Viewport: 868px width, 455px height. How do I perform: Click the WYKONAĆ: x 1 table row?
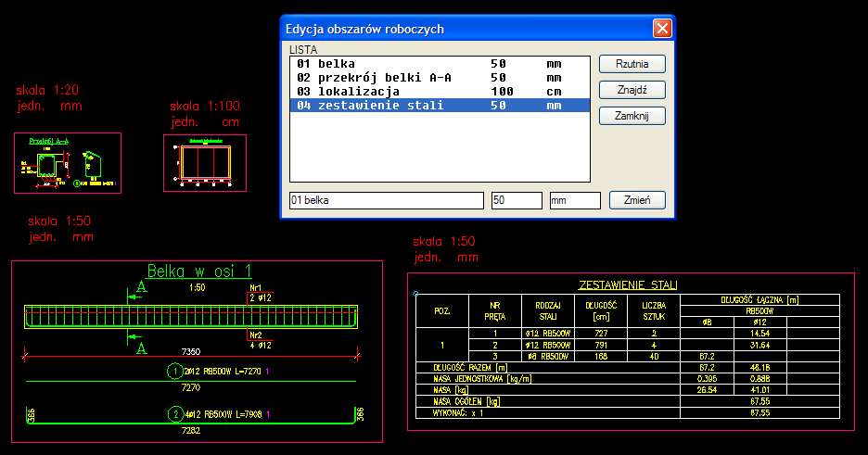pos(628,413)
